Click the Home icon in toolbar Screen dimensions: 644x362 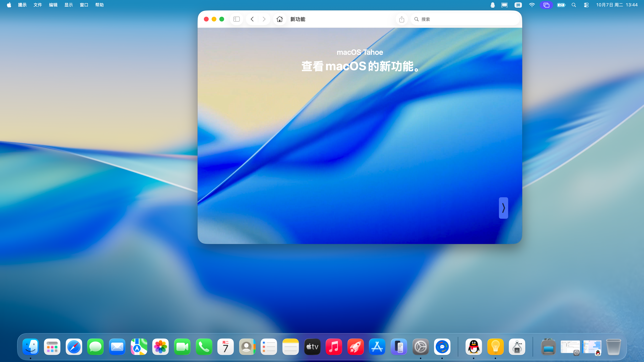coord(280,19)
